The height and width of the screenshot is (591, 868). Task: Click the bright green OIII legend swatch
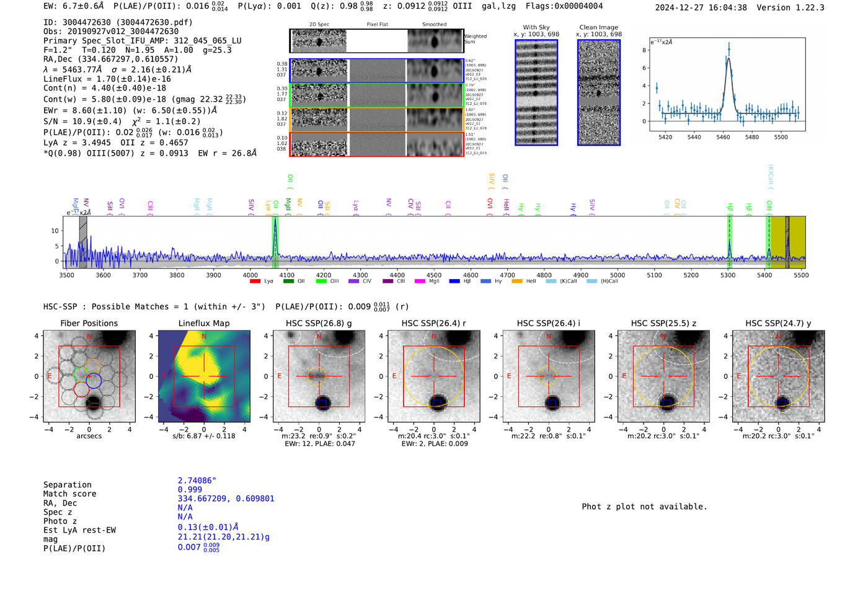tap(321, 282)
